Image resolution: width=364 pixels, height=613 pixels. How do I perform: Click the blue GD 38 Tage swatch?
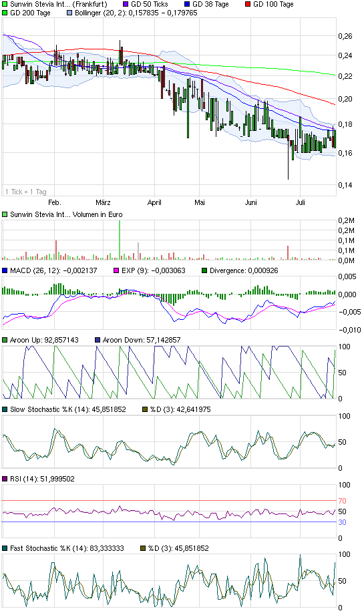[x=187, y=4]
